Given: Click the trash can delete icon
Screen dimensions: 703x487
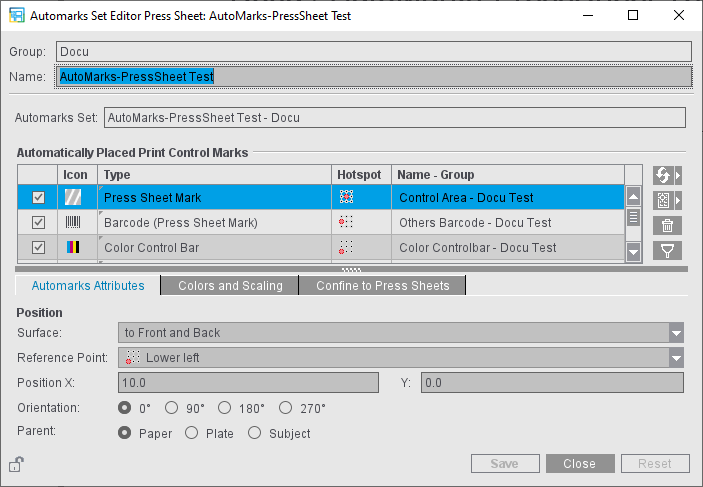Looking at the screenshot, I should click(x=667, y=226).
